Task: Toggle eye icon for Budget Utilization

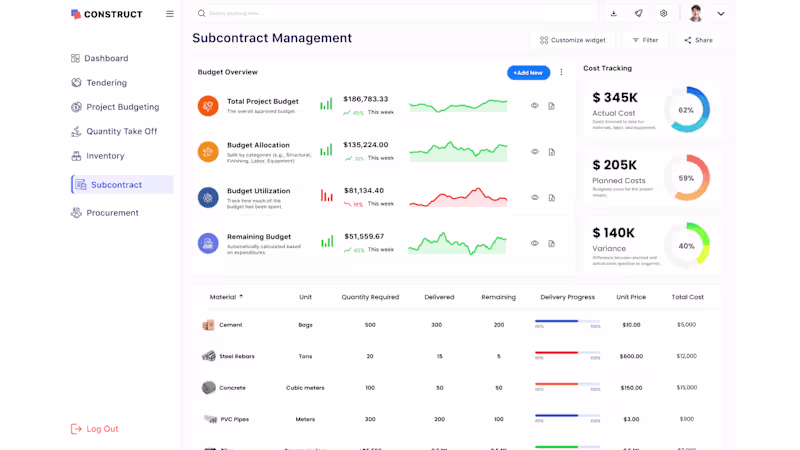Action: pos(535,197)
